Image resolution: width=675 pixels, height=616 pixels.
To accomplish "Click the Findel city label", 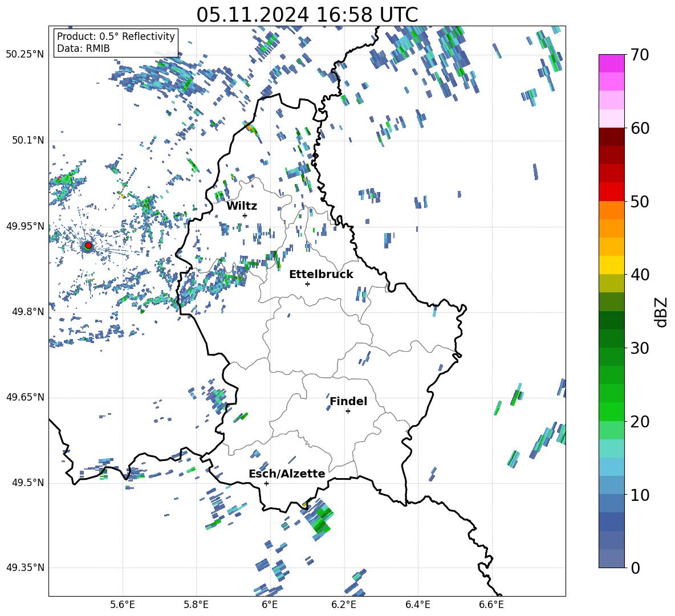I will [348, 401].
